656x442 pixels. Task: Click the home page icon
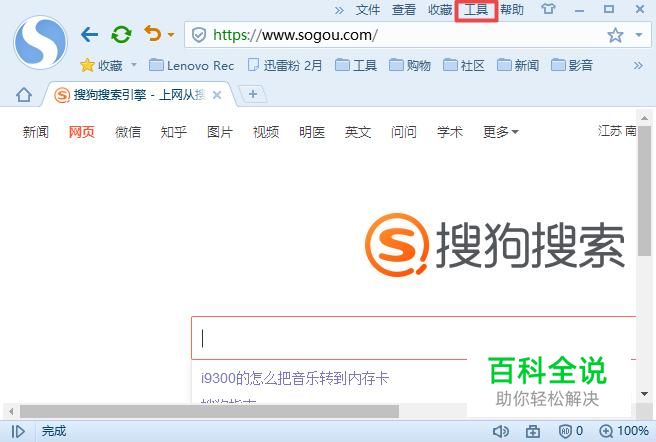point(24,95)
